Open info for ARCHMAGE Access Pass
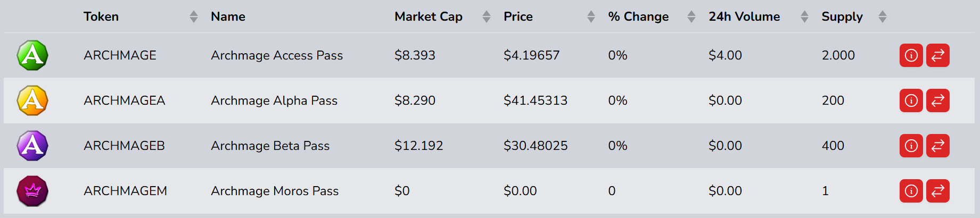The height and width of the screenshot is (218, 980). pyautogui.click(x=911, y=55)
